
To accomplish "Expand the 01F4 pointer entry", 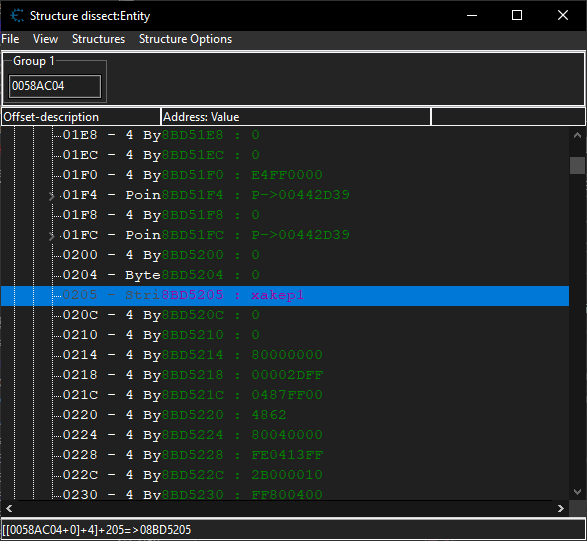I will tap(52, 195).
